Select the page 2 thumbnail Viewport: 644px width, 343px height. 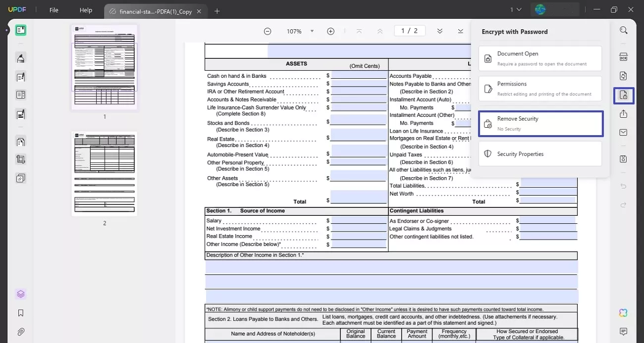pos(105,174)
